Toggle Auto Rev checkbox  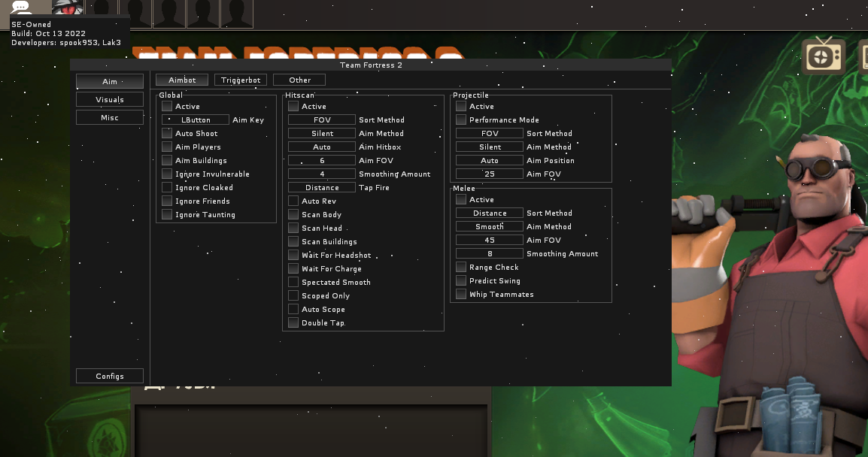click(293, 201)
